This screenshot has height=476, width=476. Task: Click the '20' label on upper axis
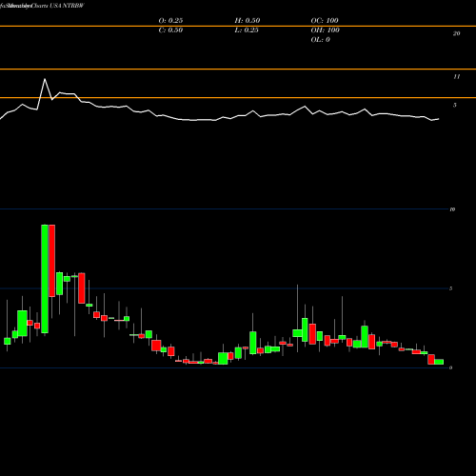tap(456, 33)
